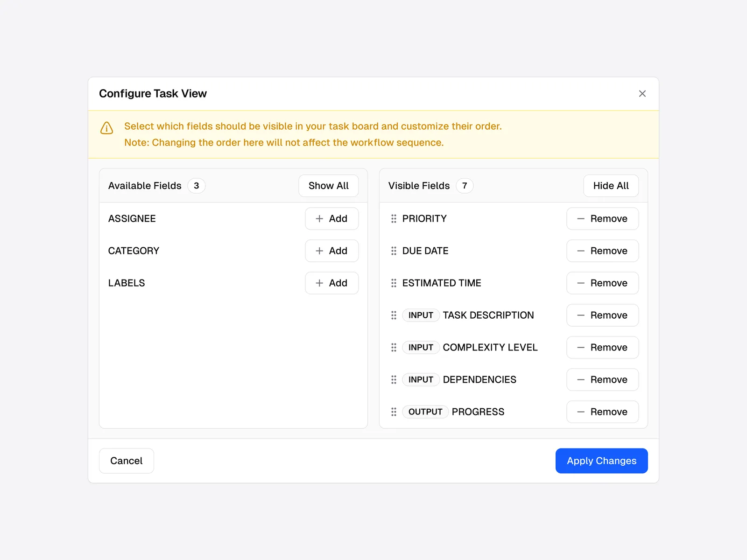Click the drag handle beside PROGRESS
The width and height of the screenshot is (747, 560).
pos(394,412)
